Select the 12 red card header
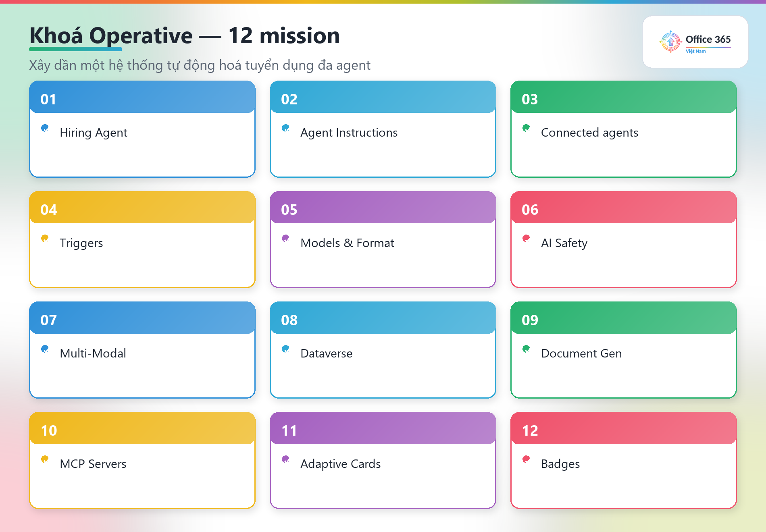766x532 pixels. point(624,428)
